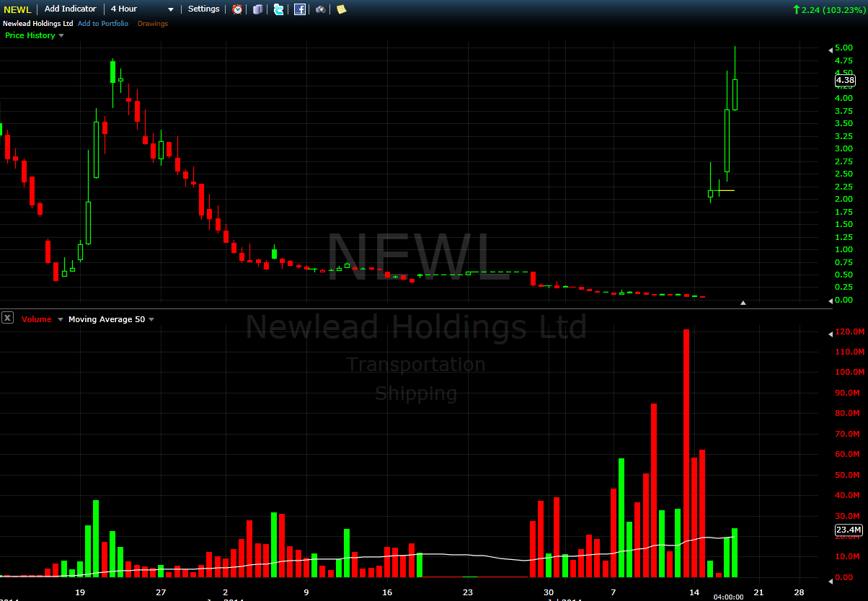Expand the Price History dropdown arrow

click(x=61, y=35)
